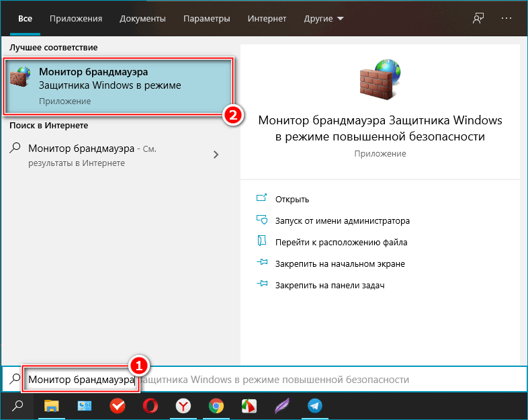The height and width of the screenshot is (420, 528).
Task: Click the file location folder icon
Action: [261, 241]
